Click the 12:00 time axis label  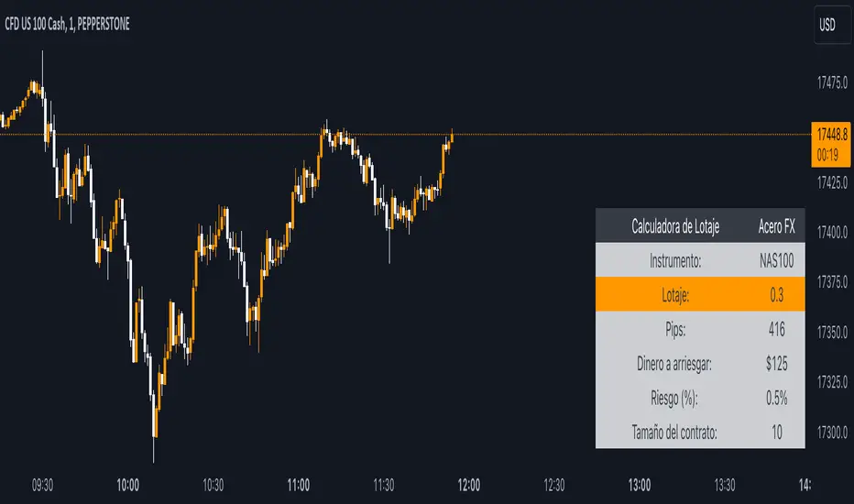468,484
